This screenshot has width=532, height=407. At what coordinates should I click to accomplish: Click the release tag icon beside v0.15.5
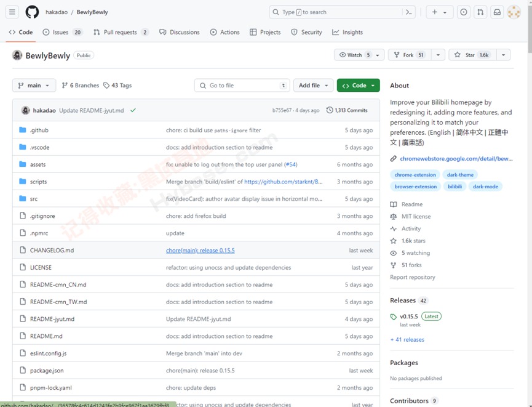click(x=393, y=316)
